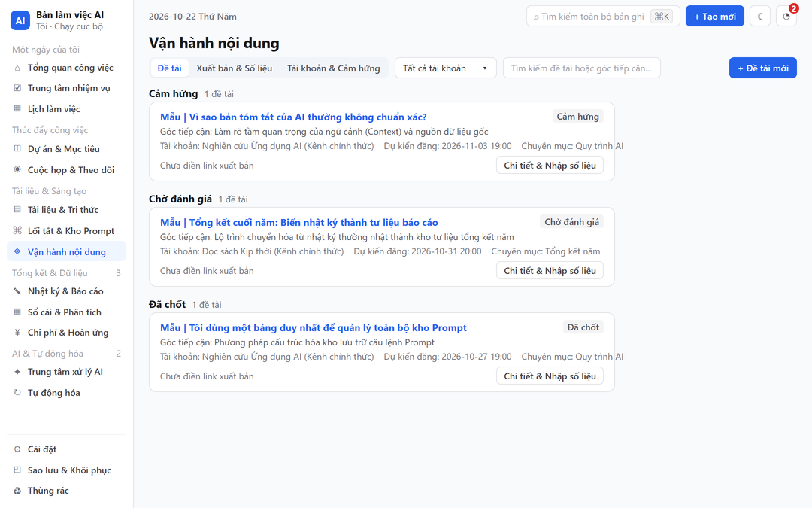Click the sparkle icon beside Trung tâm xử lý AI
The height and width of the screenshot is (508, 812).
click(x=17, y=372)
